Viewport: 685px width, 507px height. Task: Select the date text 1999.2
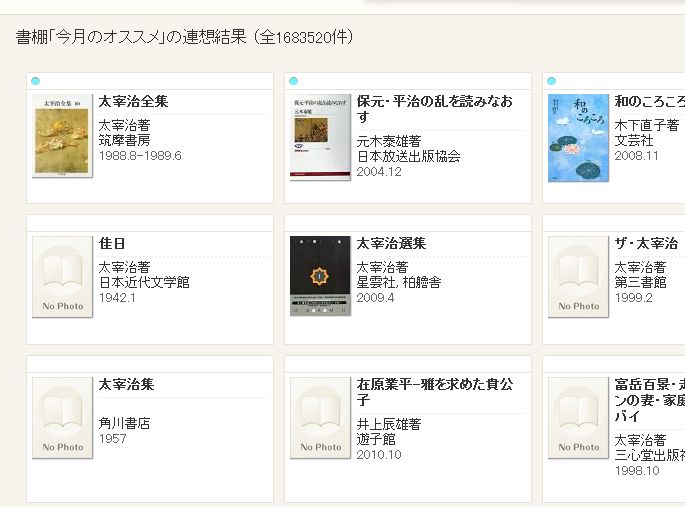coord(633,298)
